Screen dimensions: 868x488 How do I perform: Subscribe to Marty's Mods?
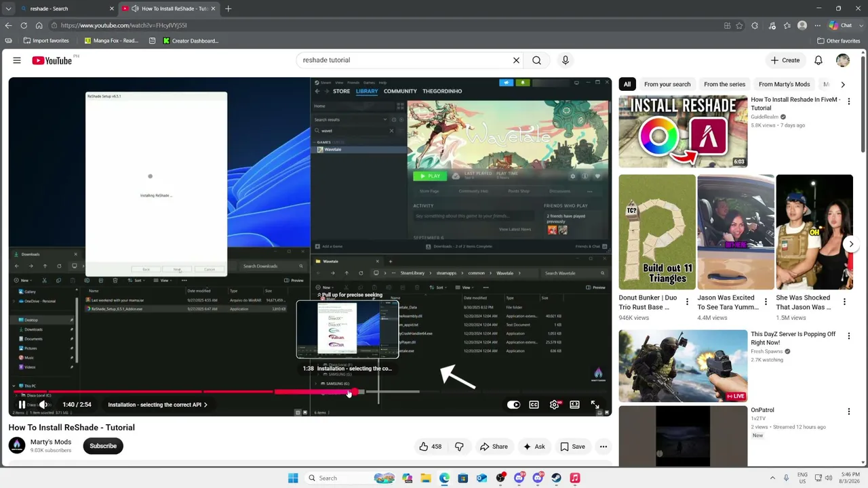pos(103,446)
